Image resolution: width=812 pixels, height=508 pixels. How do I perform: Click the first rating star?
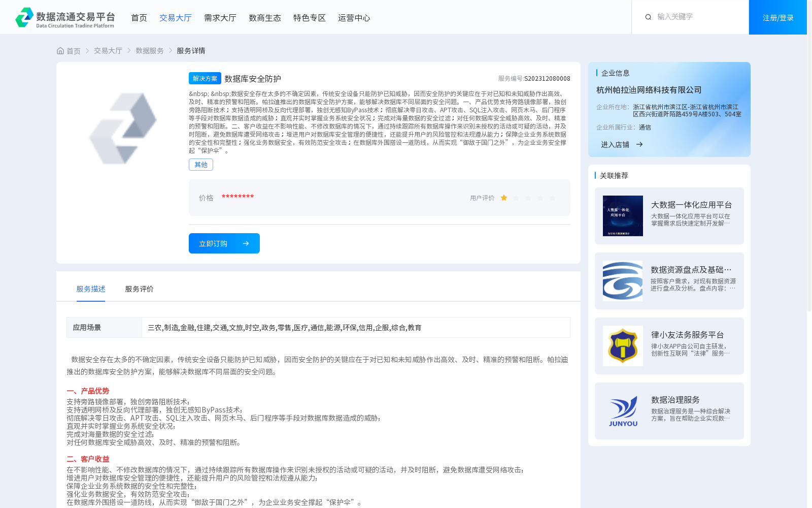point(504,198)
